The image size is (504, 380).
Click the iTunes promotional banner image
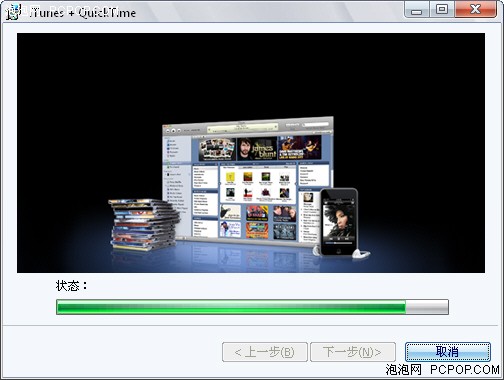tap(251, 153)
